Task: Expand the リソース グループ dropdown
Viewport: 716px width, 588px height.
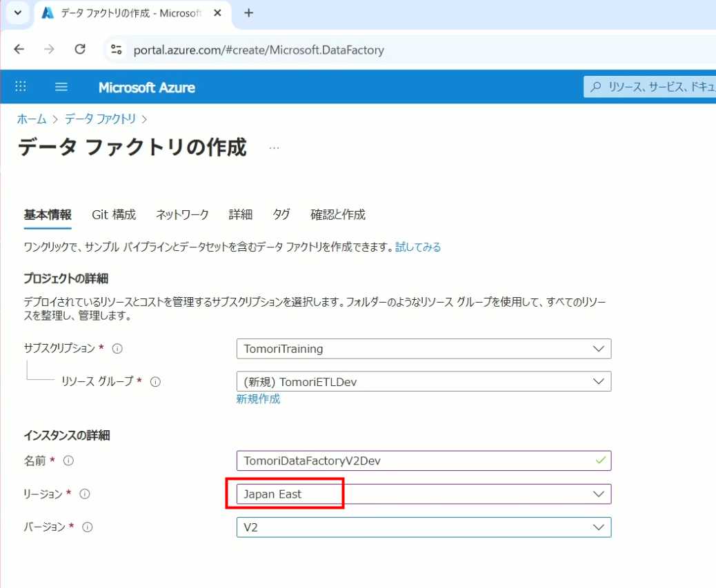Action: click(424, 382)
